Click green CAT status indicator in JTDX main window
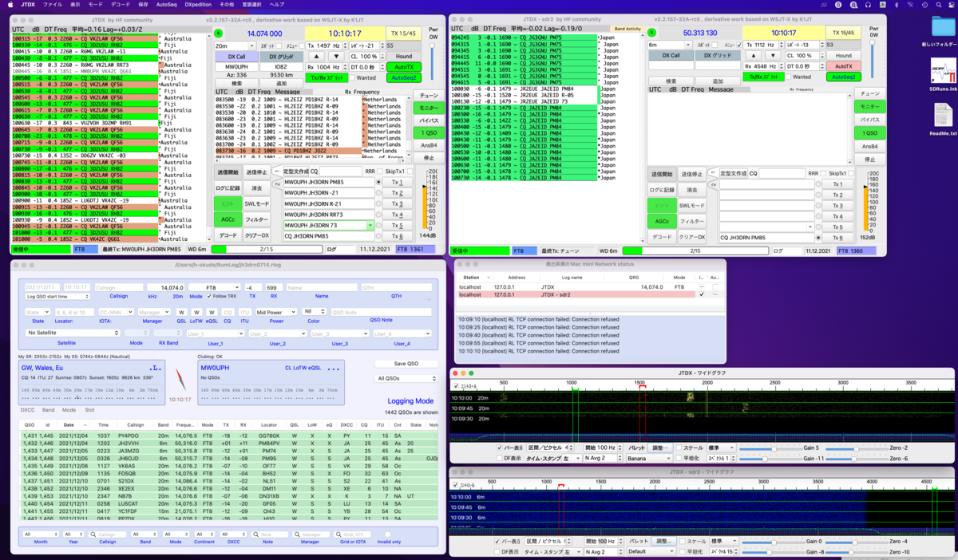 click(218, 33)
